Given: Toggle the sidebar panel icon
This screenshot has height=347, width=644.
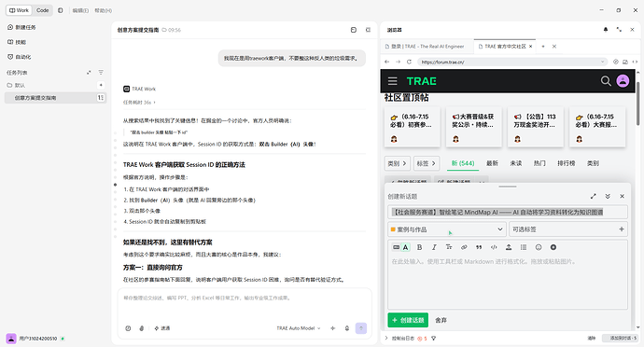Looking at the screenshot, I should pos(61,10).
